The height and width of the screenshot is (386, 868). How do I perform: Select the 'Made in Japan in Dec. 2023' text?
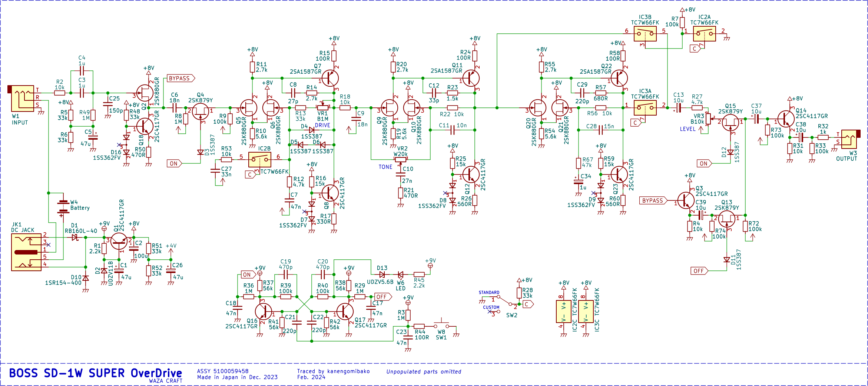pos(237,377)
